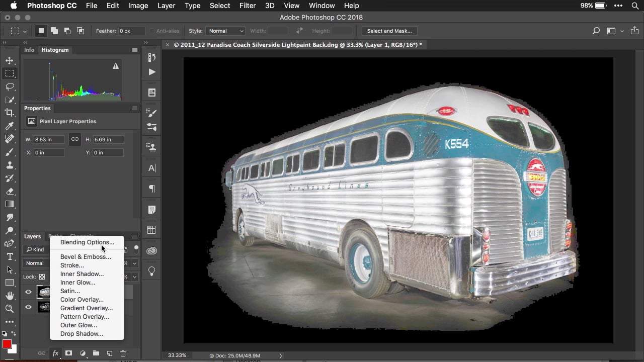
Task: Open the Filter menu in menu bar
Action: (247, 6)
